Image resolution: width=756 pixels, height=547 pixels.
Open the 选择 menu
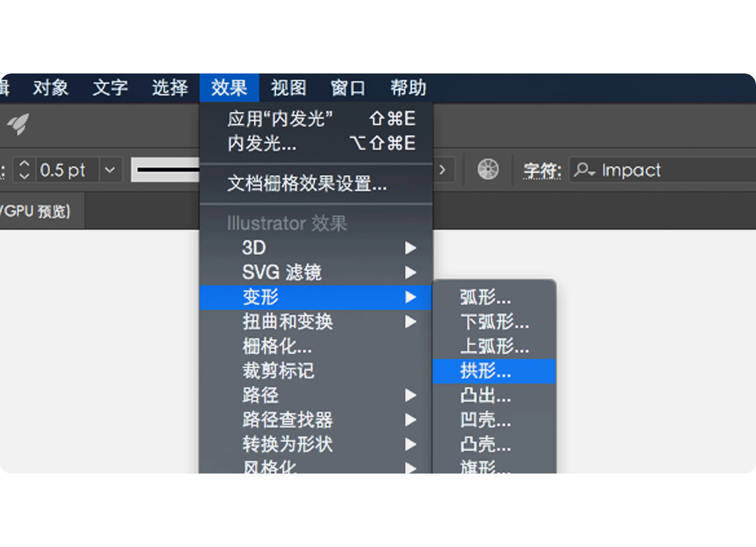pos(170,88)
